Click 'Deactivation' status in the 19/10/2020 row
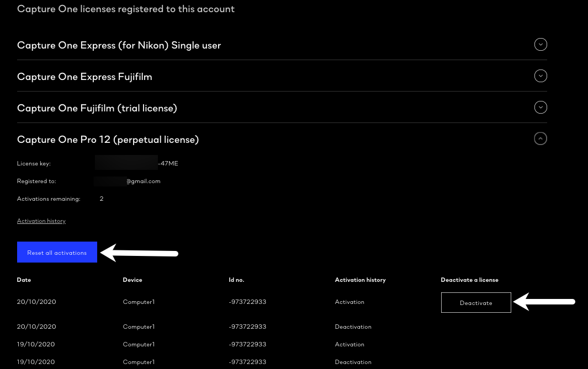Viewport: 588px width, 369px height. (x=353, y=362)
